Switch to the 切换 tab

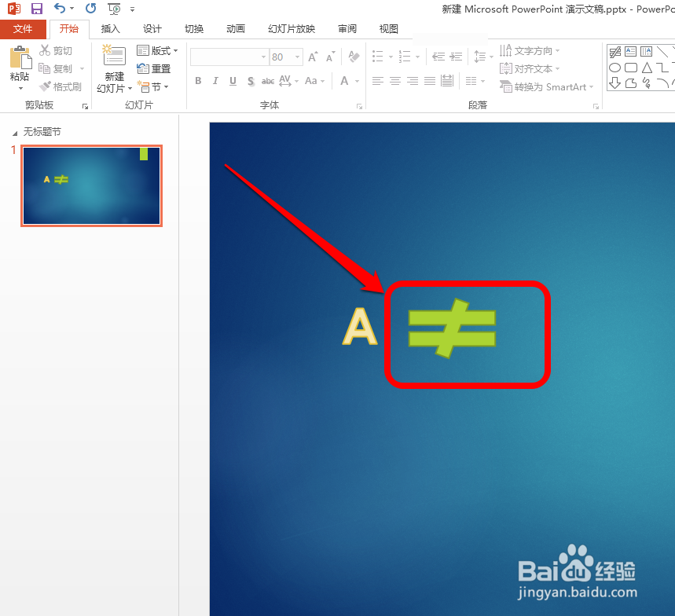(x=194, y=29)
